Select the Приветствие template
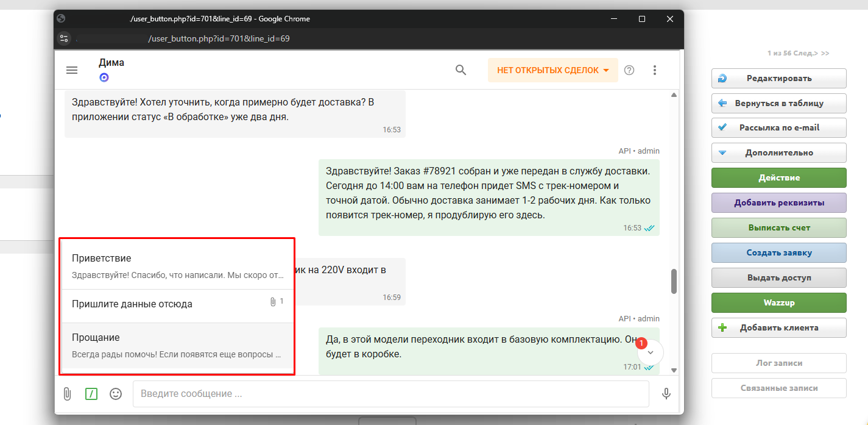Screen dimensions: 868x425 [x=177, y=266]
